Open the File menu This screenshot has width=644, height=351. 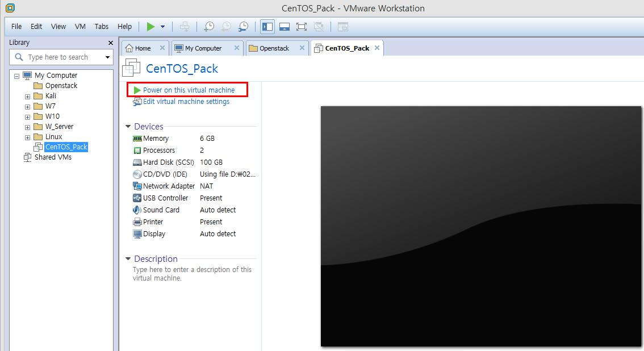tap(16, 26)
